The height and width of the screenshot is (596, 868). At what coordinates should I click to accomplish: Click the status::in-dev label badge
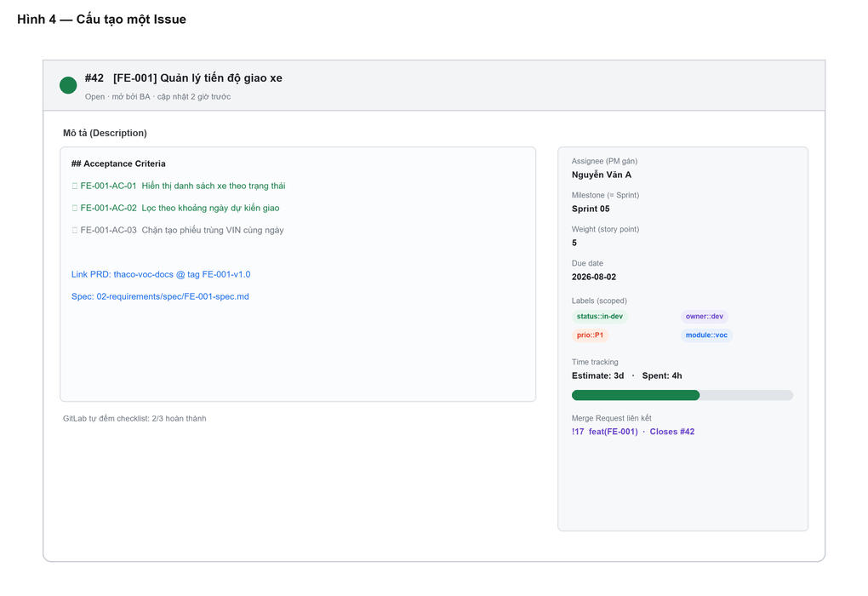click(x=600, y=316)
